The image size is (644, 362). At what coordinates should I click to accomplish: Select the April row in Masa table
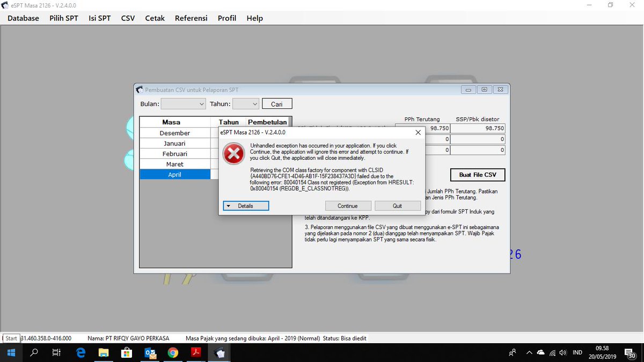click(175, 174)
